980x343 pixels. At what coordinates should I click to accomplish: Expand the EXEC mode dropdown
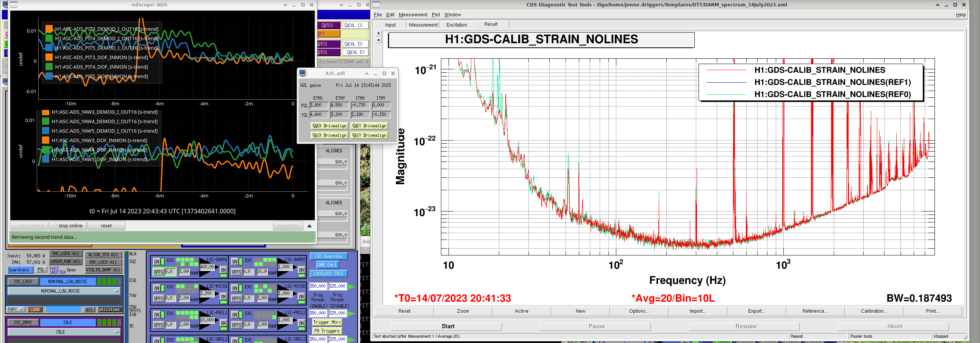pos(16,310)
